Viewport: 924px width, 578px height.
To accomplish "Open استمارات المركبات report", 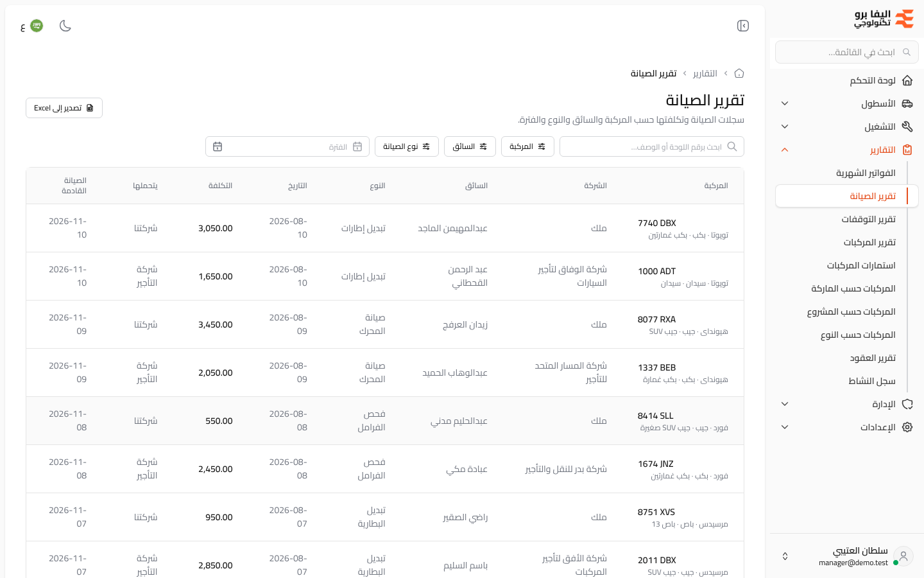I will 861,265.
